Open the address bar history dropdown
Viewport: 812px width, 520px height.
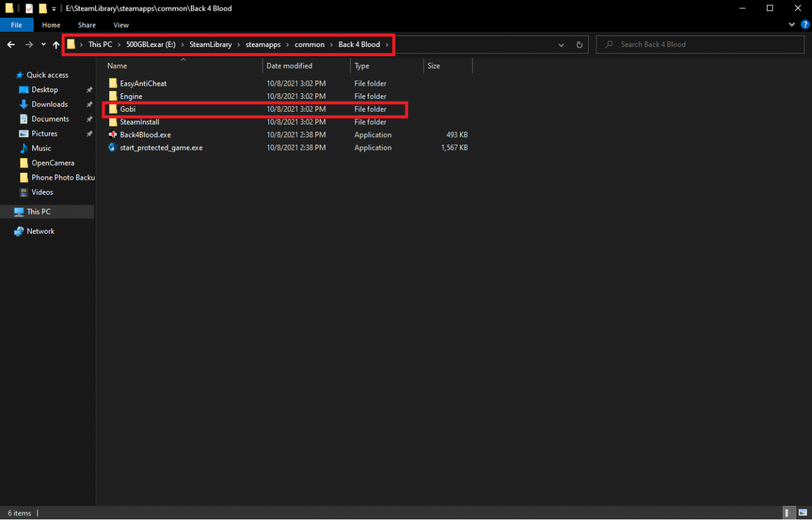tap(561, 44)
